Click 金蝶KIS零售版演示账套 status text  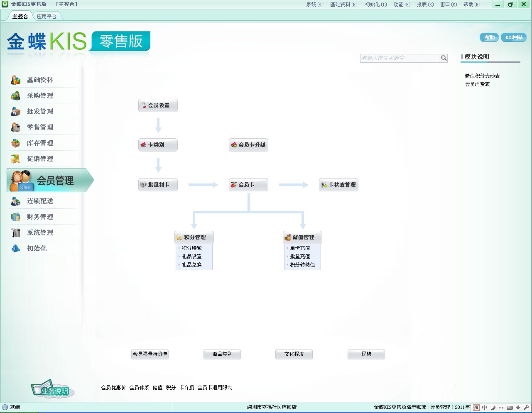(x=400, y=408)
